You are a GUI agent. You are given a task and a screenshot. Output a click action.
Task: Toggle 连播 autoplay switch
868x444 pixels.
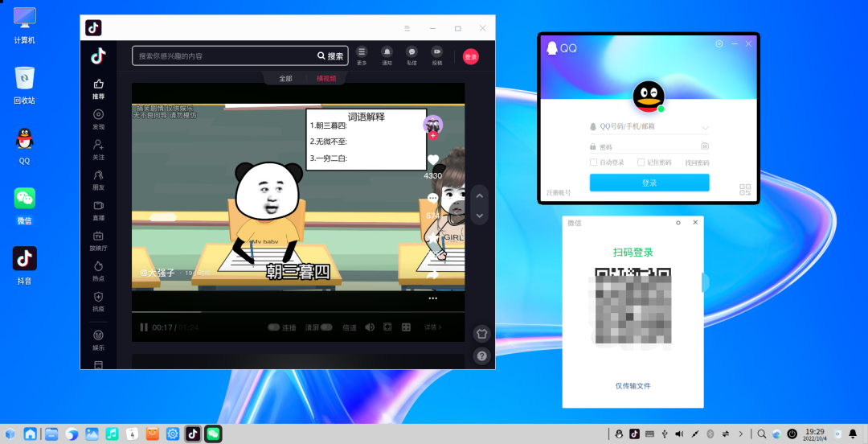point(273,327)
